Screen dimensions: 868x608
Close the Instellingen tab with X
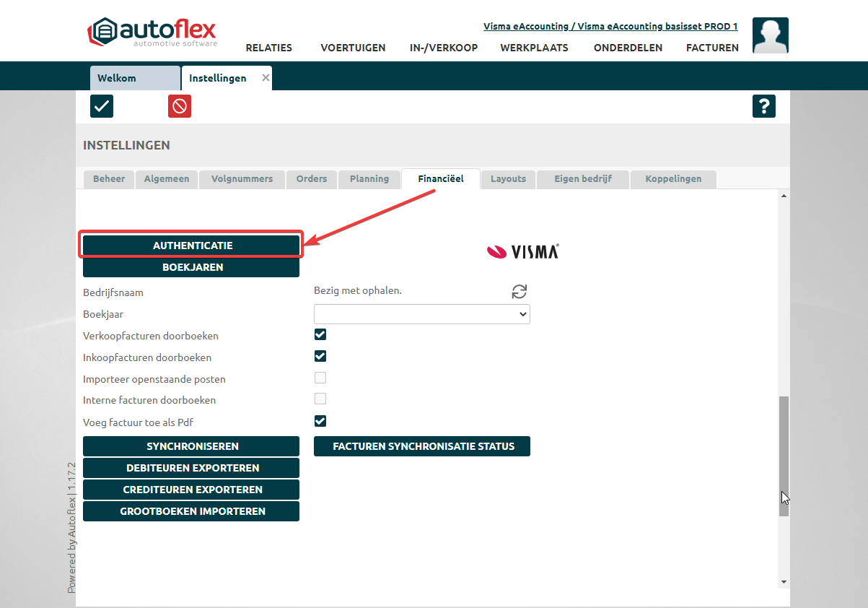pyautogui.click(x=266, y=78)
